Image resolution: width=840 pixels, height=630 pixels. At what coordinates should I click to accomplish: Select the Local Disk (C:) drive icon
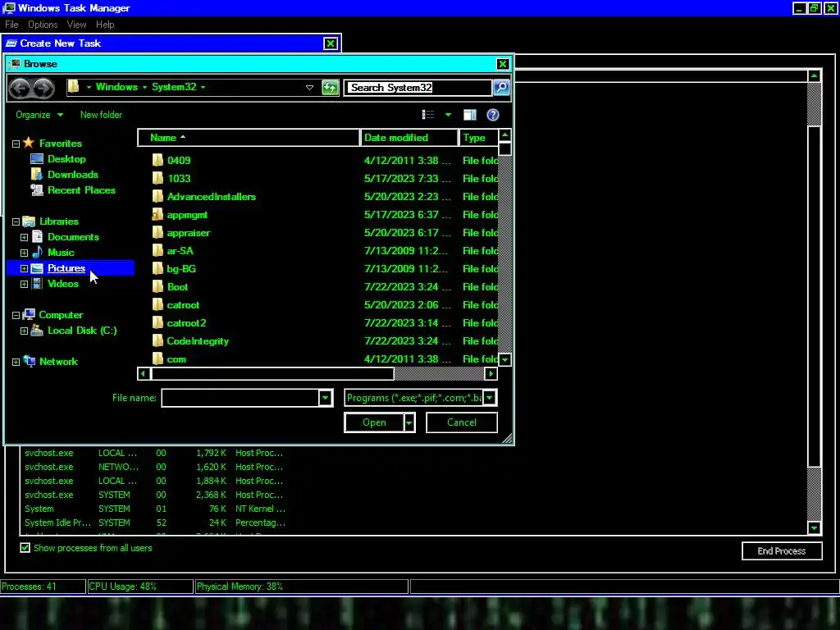coord(37,331)
